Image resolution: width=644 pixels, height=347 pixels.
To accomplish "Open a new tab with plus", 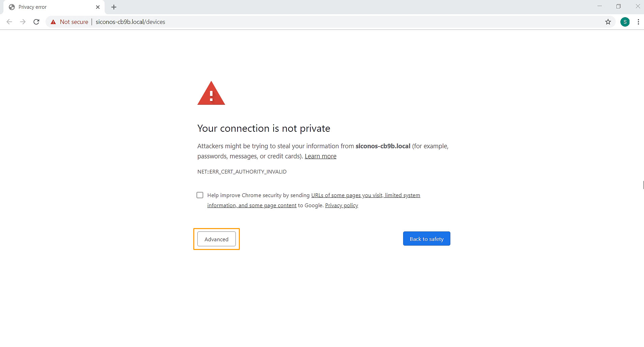I will [114, 7].
